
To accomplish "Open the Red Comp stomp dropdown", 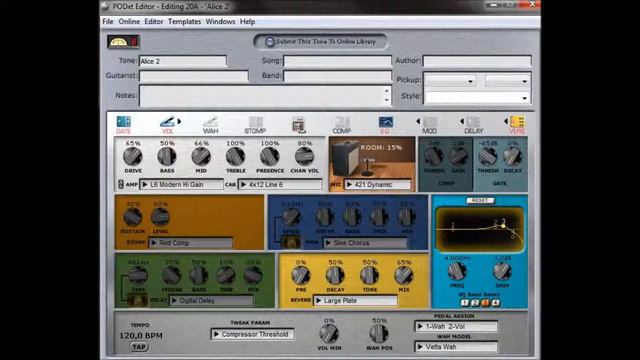I will 191,243.
